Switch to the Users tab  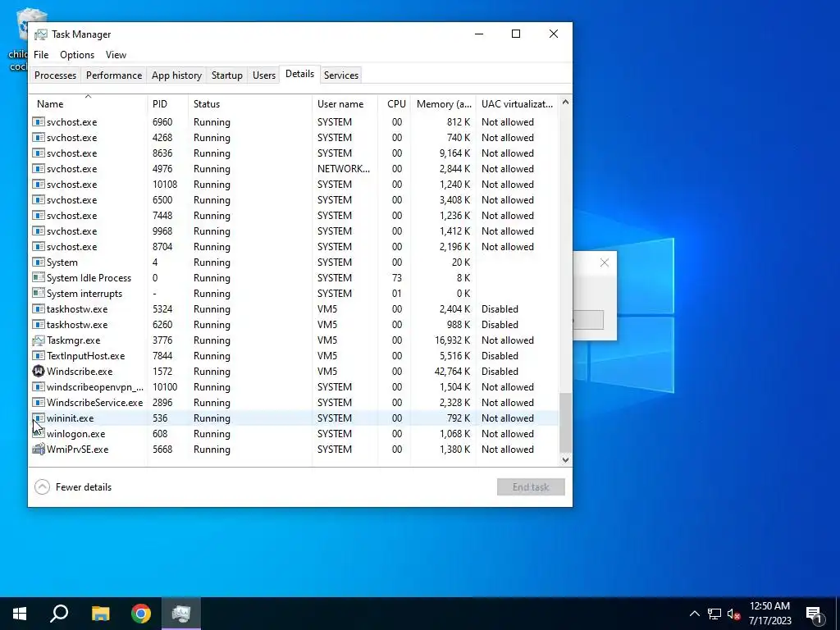coord(264,75)
